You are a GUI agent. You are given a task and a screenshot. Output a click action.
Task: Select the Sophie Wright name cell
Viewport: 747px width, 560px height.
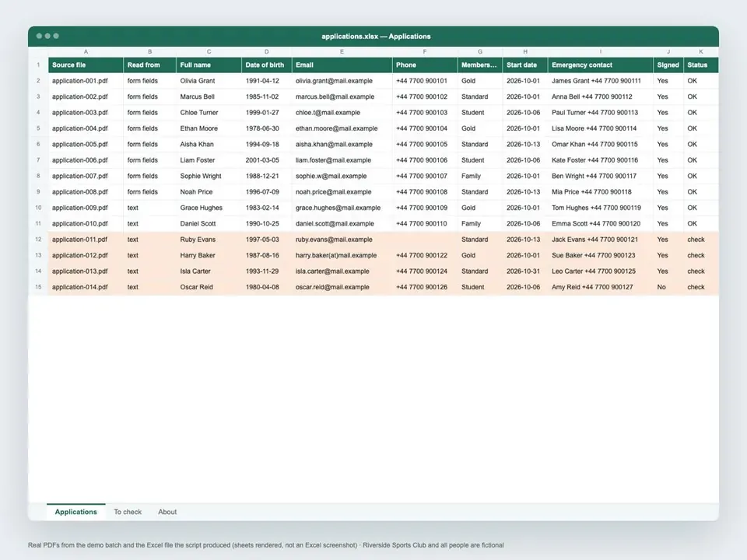209,177
